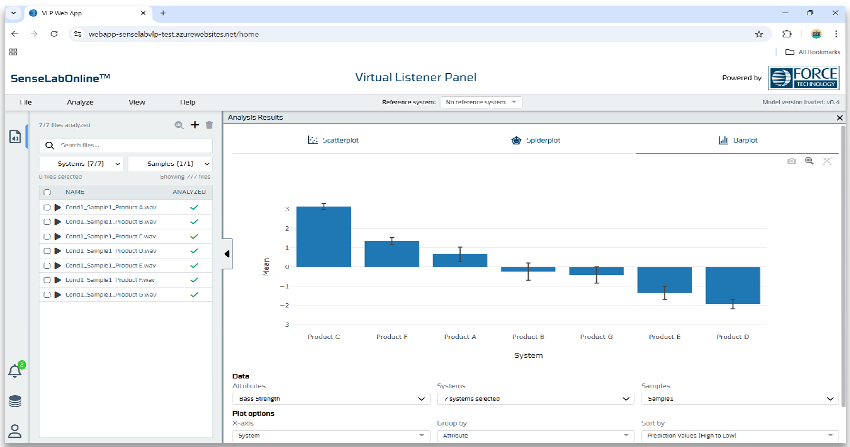Screen dimensions: 850x447
Task: Add files with the plus icon
Action: 195,125
